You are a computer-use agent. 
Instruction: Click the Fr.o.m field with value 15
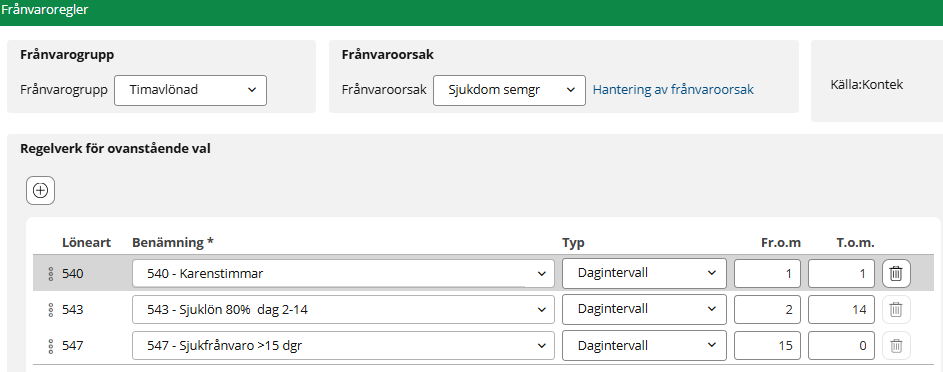click(x=767, y=346)
